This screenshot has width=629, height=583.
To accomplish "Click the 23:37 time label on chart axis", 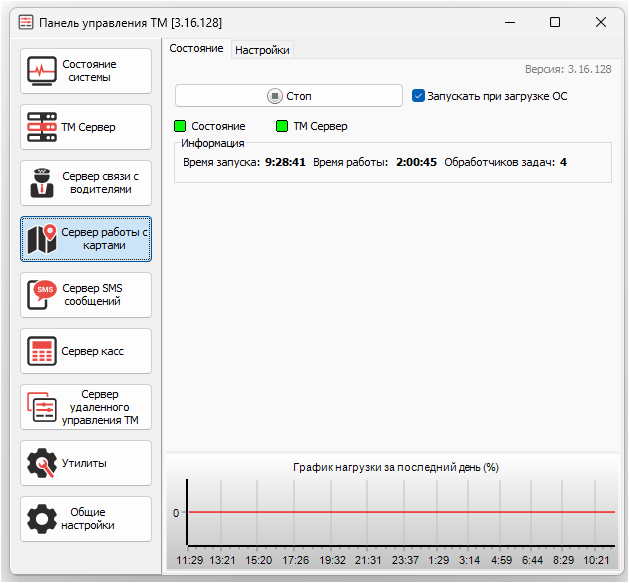I will (405, 560).
